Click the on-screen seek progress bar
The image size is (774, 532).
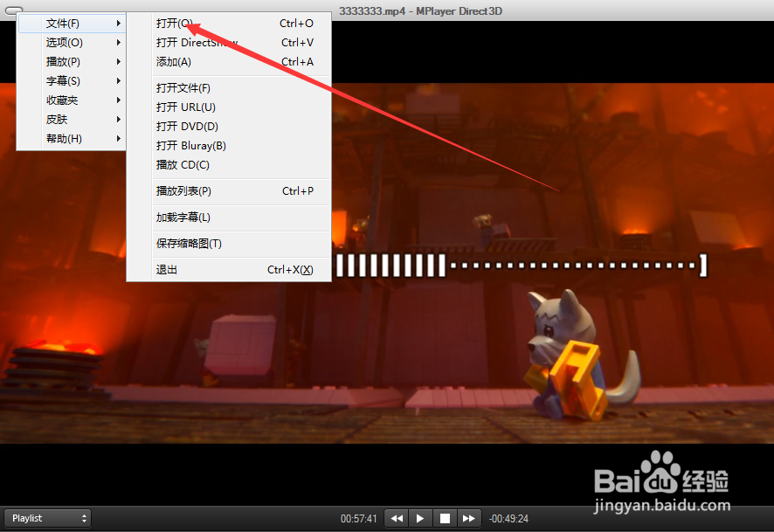coord(522,266)
